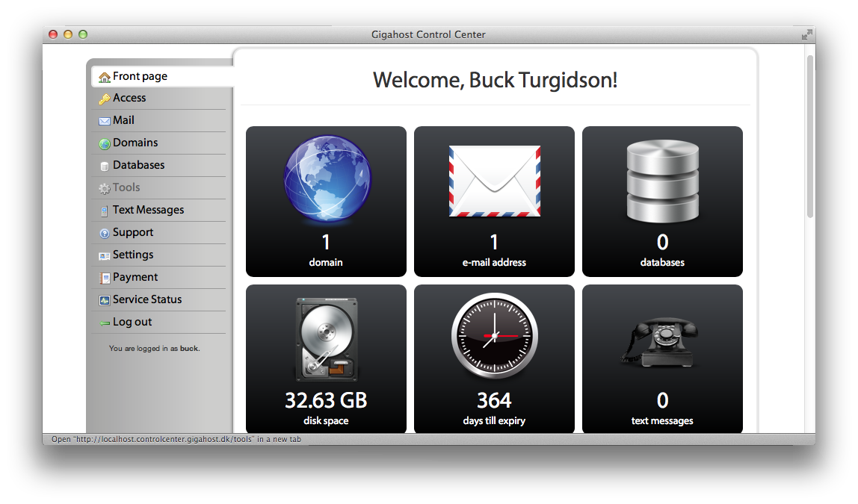Click the 'Gigahost Control Center' window title

click(x=428, y=35)
